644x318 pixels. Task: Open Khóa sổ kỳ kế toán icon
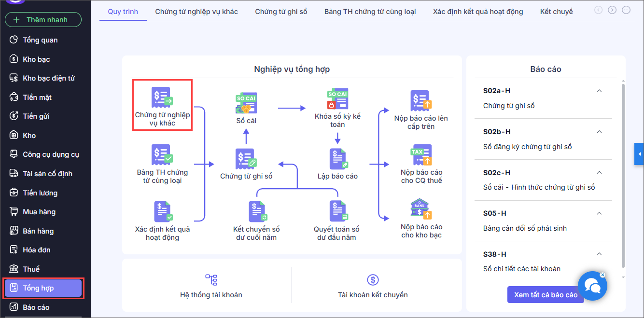[x=337, y=99]
